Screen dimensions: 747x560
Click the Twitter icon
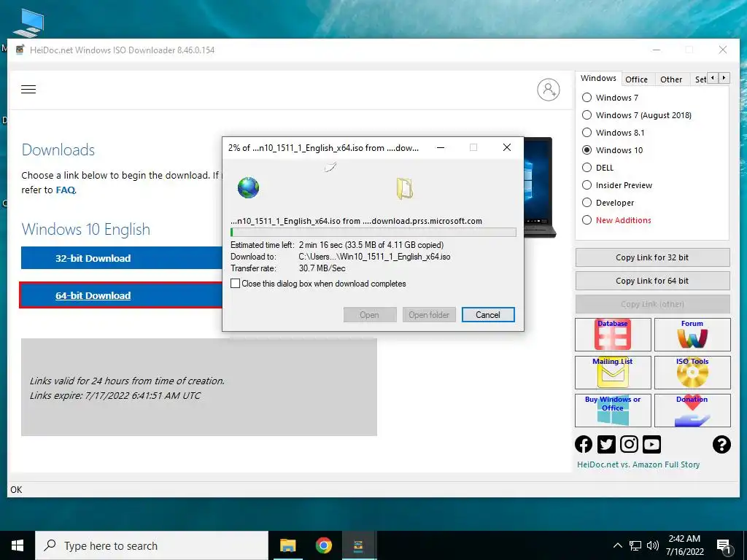coord(606,444)
